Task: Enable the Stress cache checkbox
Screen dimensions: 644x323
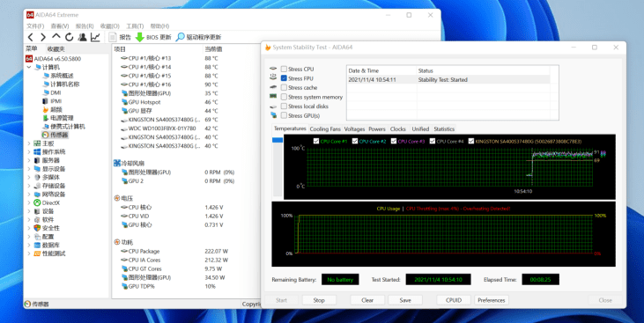Action: click(284, 87)
